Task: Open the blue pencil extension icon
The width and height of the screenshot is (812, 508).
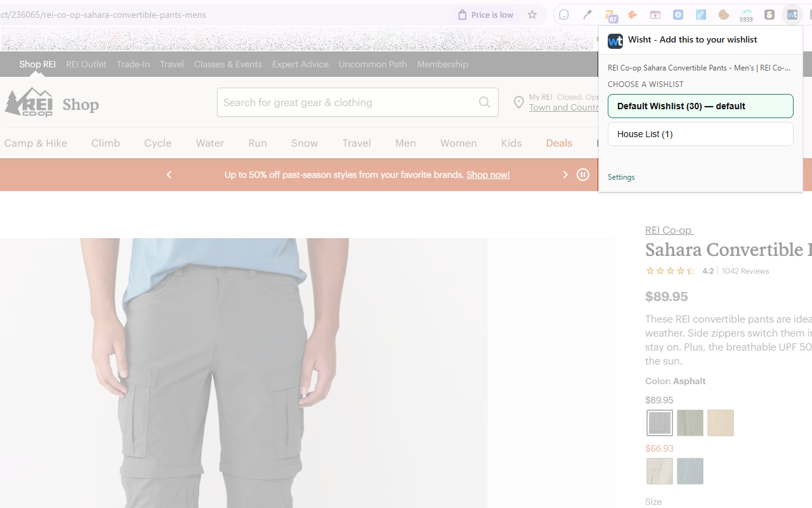Action: coord(701,15)
